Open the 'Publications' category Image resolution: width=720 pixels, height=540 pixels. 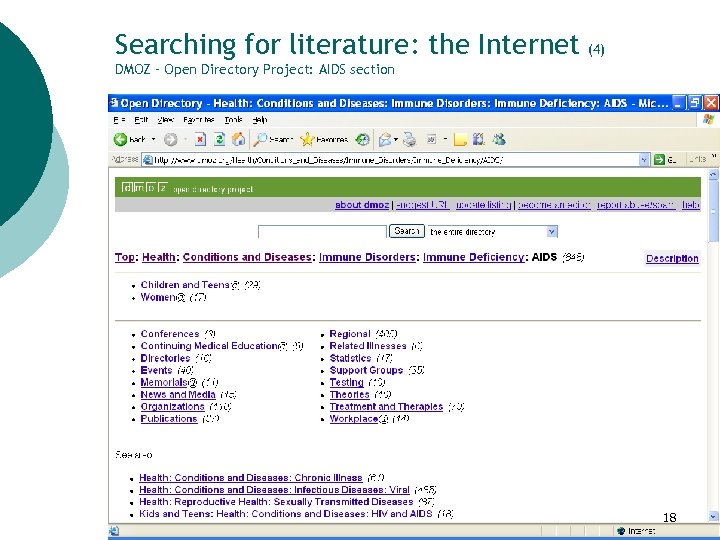point(169,419)
